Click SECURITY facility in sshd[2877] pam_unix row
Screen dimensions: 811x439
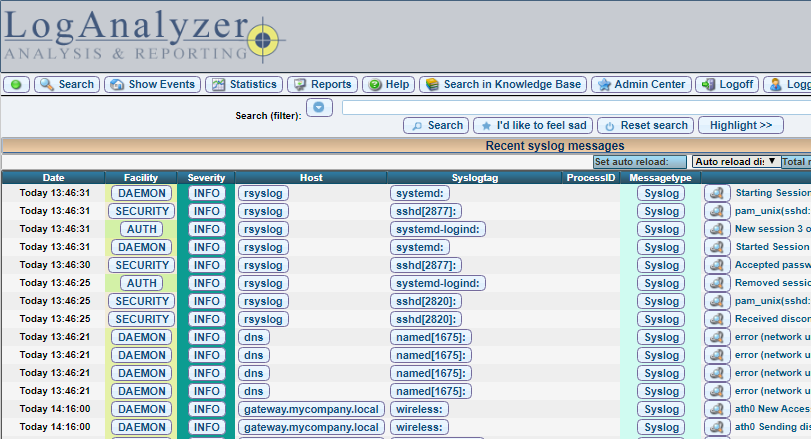point(142,211)
